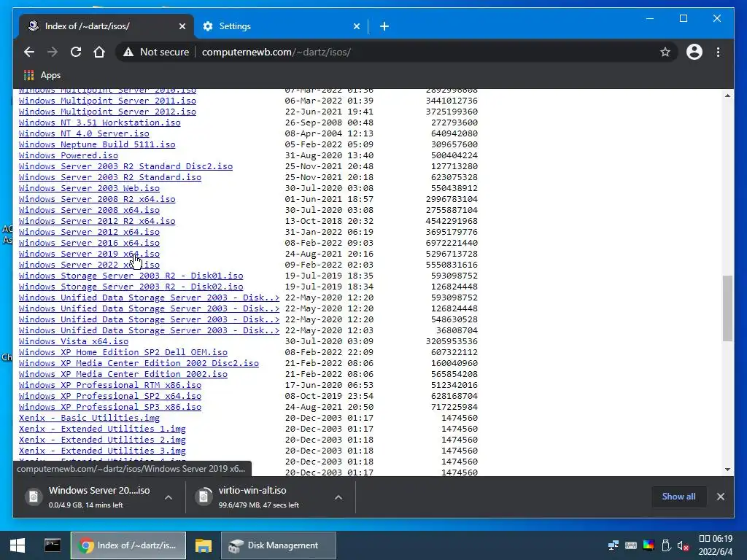This screenshot has height=560, width=747.
Task: Click Windows Storage Server 2003 R2 - Disk01.iso
Action: [131, 276]
